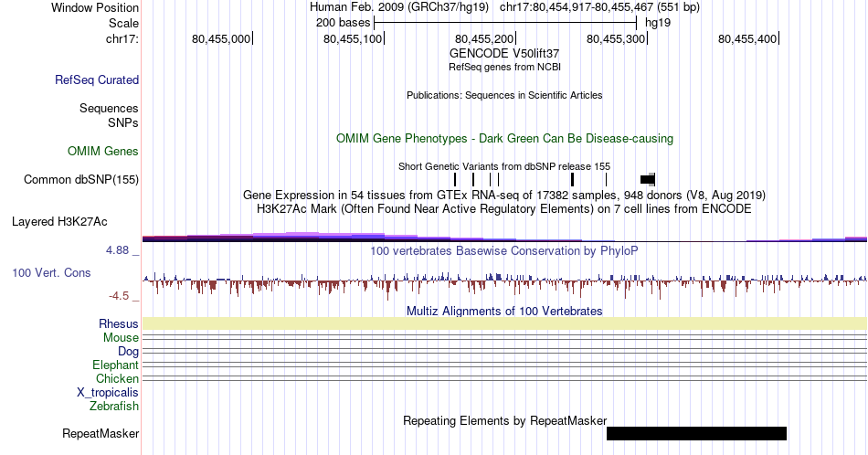Click the 80,455,000 ruler coordinate
Viewport: 868px width, 455px height.
(221, 38)
